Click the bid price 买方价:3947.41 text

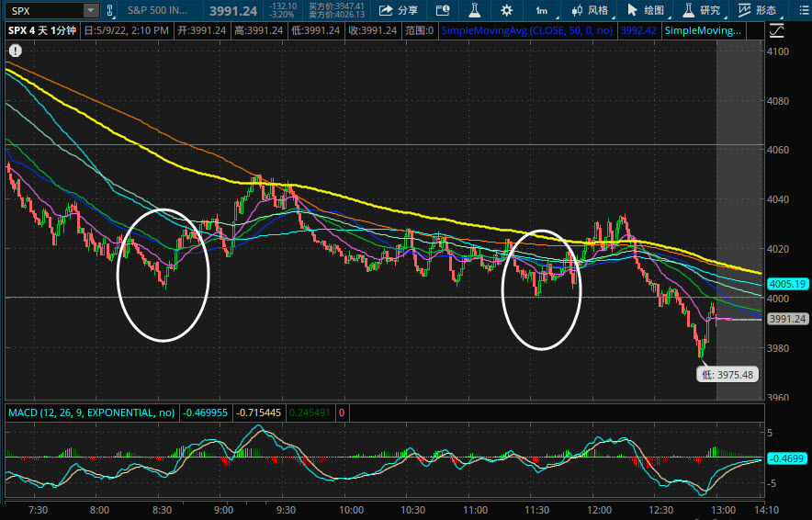point(336,6)
